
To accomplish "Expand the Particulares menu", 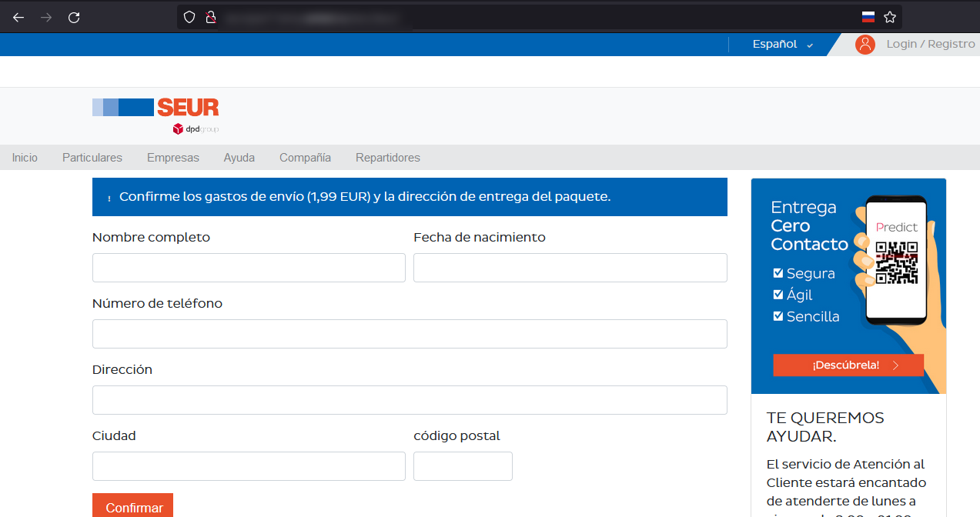I will [92, 158].
